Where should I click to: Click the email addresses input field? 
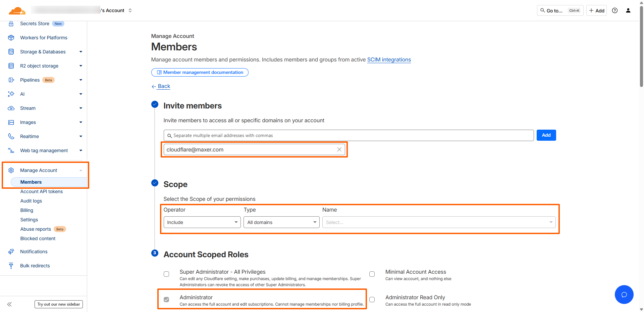point(349,135)
